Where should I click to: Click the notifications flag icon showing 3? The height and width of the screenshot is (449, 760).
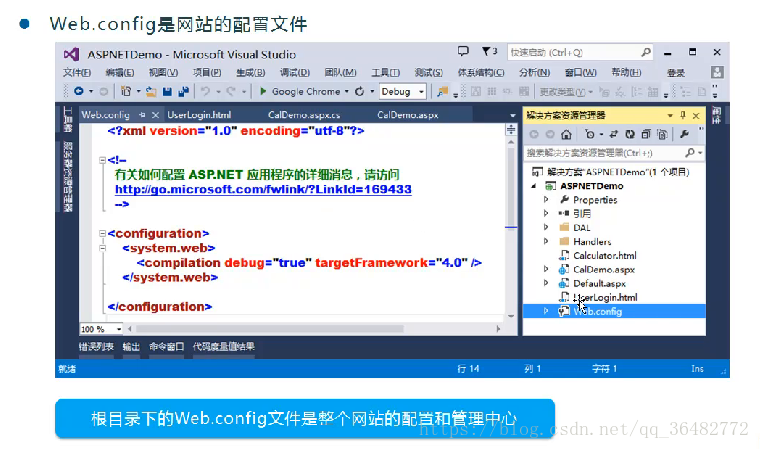tap(489, 51)
